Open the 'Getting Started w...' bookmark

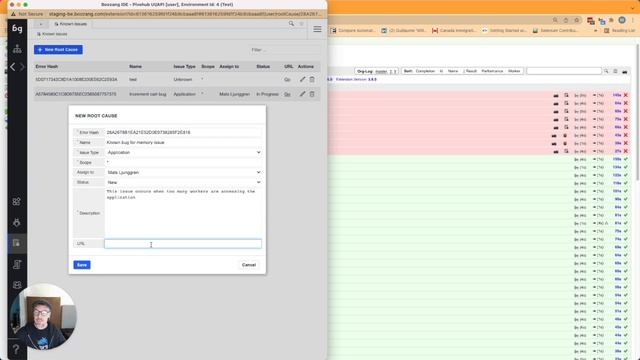[x=504, y=31]
